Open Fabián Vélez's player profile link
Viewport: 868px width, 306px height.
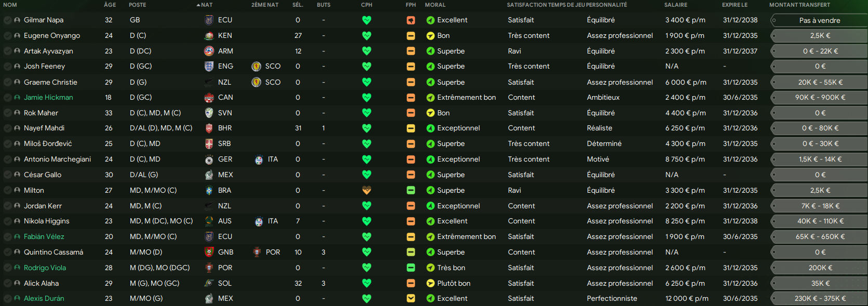[x=44, y=237]
